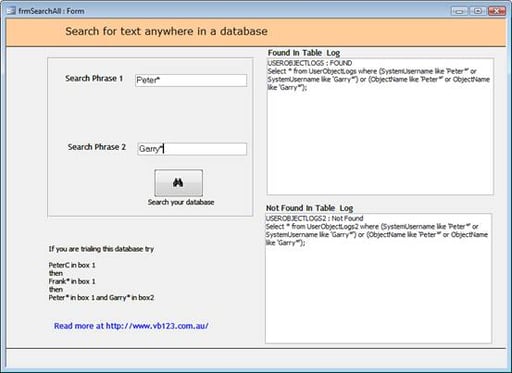
Task: Click inside the Found In Table Log box
Action: pos(380,127)
